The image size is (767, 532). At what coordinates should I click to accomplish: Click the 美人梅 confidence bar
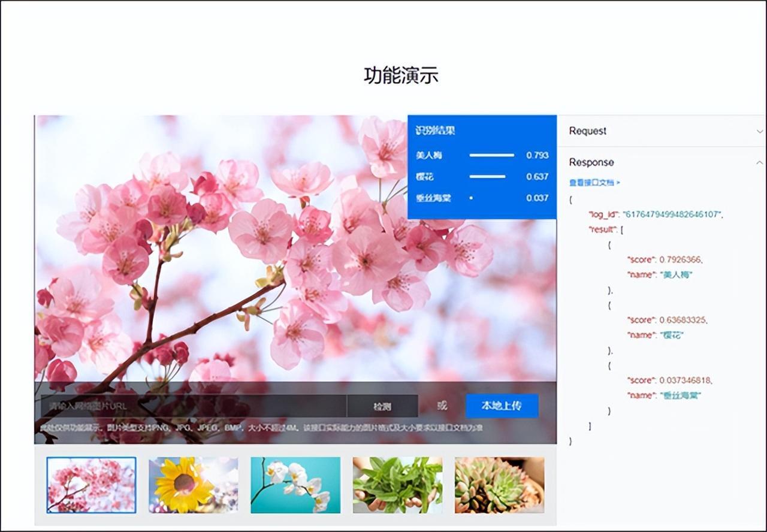click(x=491, y=155)
